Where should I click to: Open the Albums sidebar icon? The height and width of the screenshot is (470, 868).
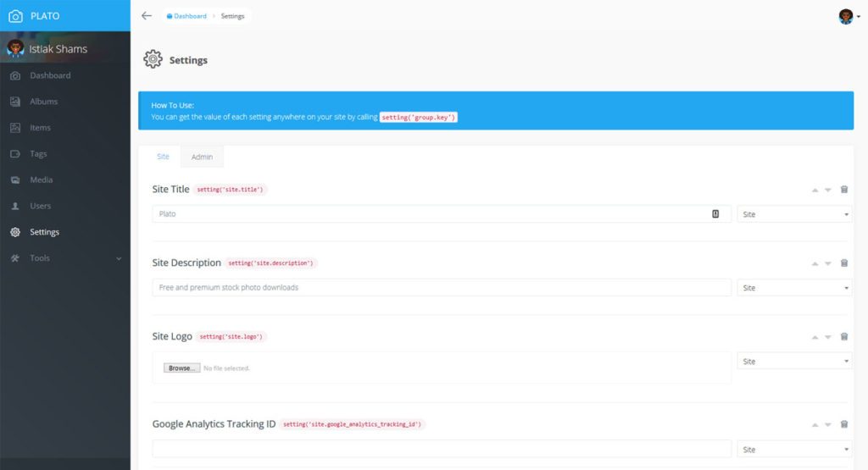[15, 102]
